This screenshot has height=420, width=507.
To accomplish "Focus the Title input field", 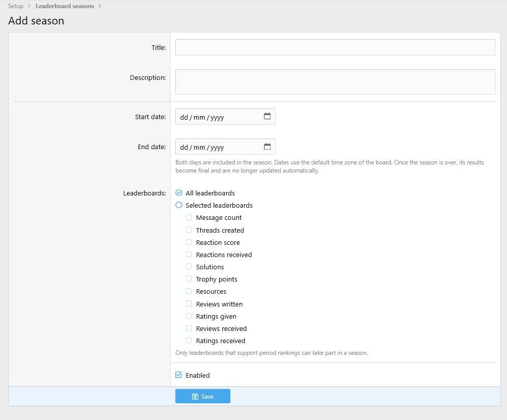I will (335, 47).
